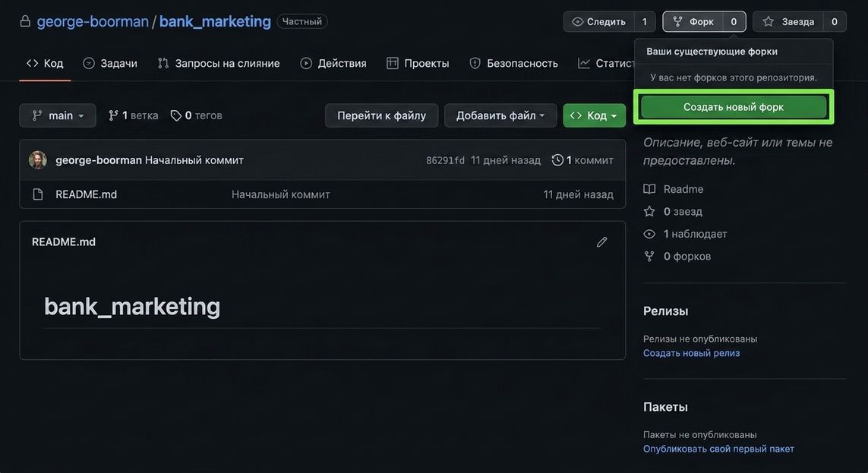The height and width of the screenshot is (473, 868).
Task: Click the fork icon beside 0 форков
Action: pyautogui.click(x=649, y=256)
